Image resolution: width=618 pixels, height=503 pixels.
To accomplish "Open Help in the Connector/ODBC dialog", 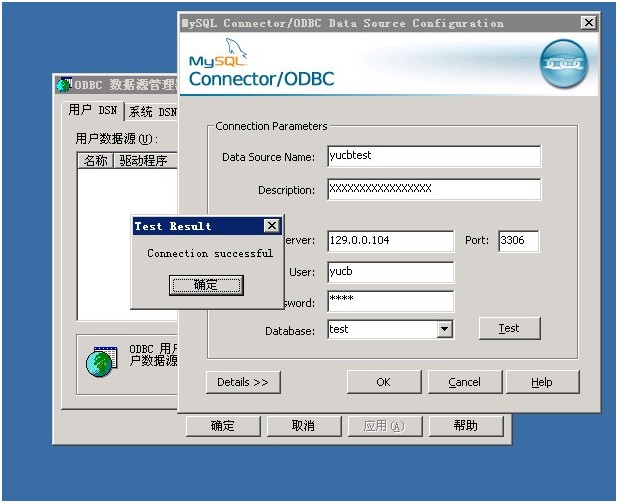I will pyautogui.click(x=542, y=382).
